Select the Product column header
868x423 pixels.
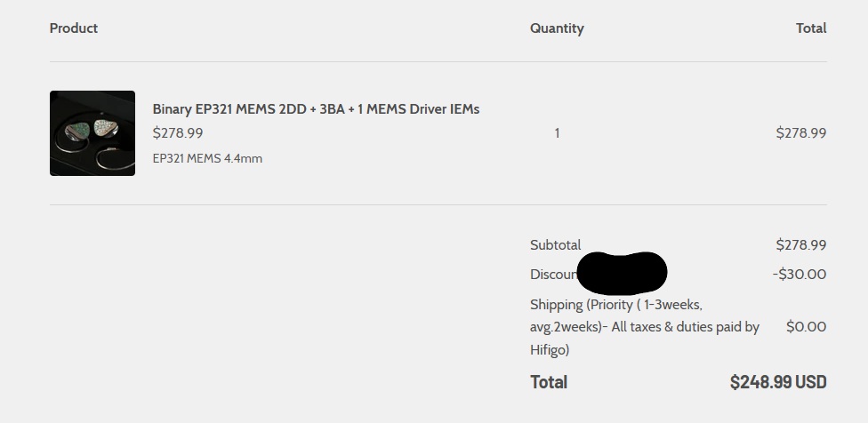(74, 28)
